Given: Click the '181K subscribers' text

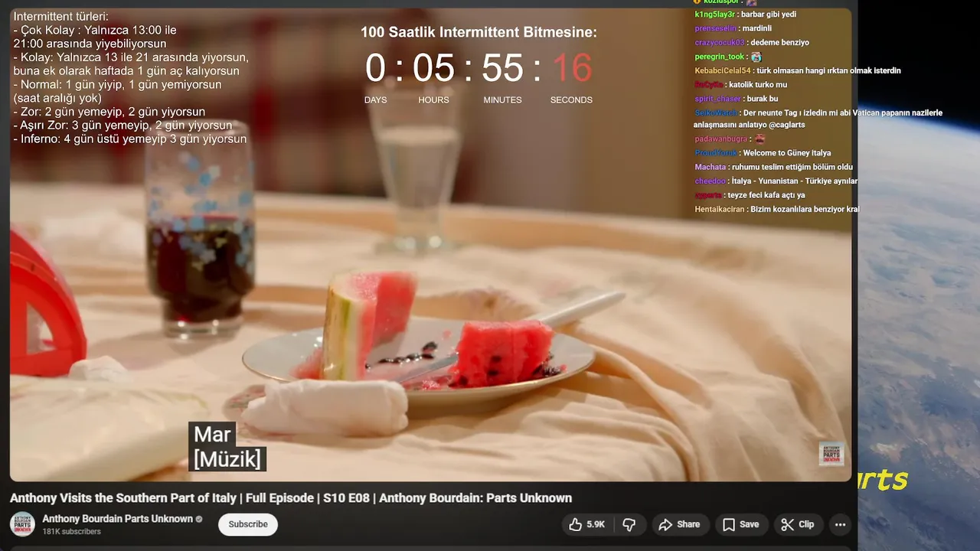Looking at the screenshot, I should click(x=71, y=532).
